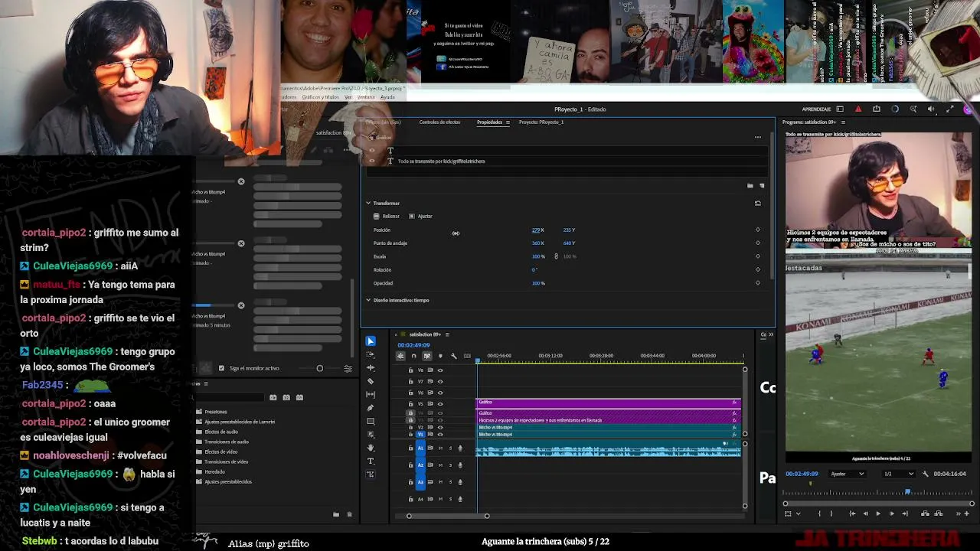Open Program monitor settings wrench

(925, 474)
